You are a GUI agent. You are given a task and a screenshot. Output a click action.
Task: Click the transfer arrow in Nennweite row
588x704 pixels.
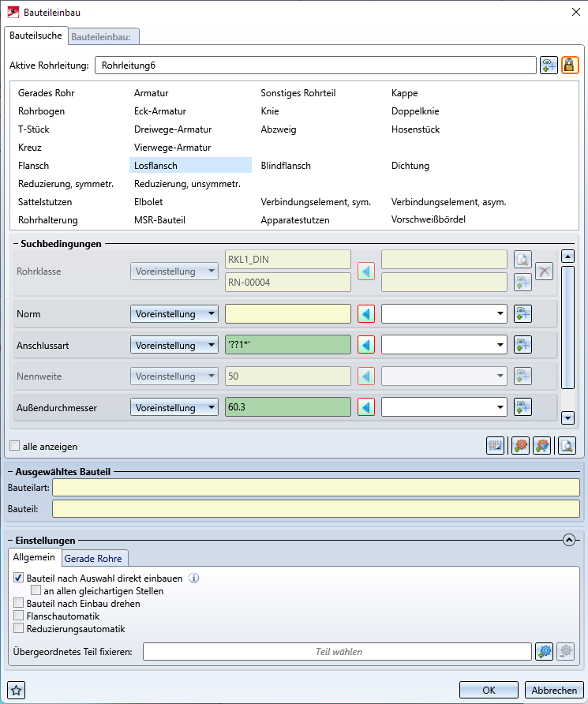[x=366, y=376]
